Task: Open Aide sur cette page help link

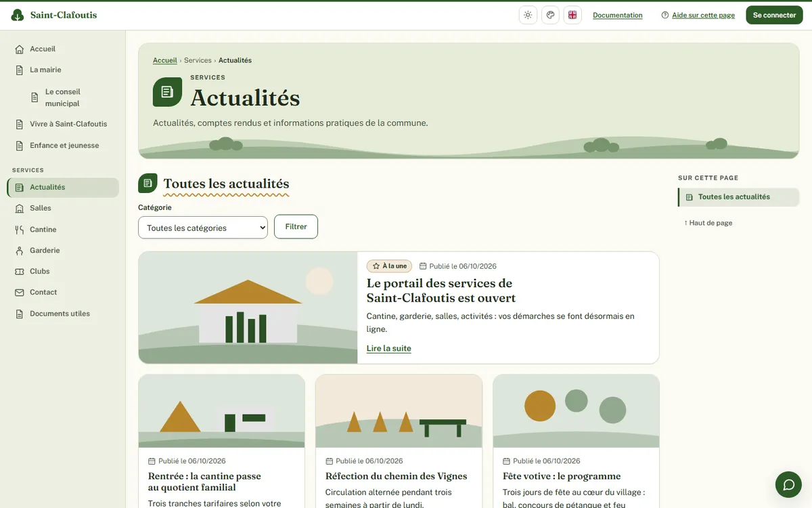Action: (x=698, y=15)
